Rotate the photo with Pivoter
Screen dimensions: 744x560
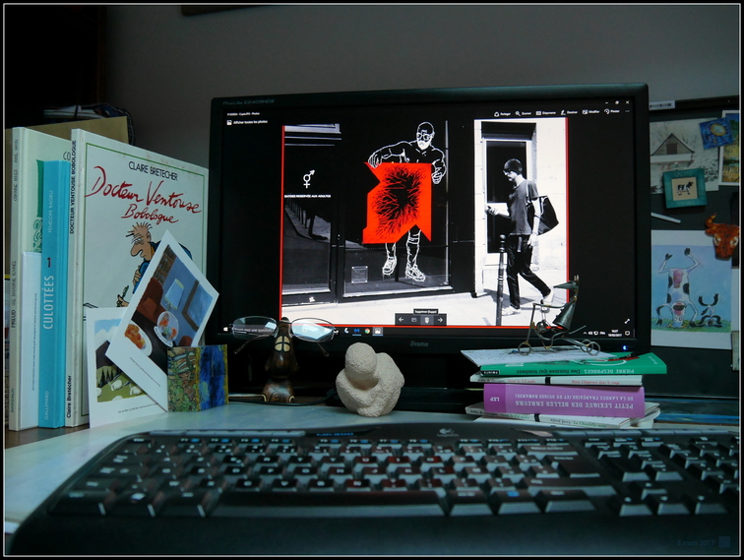point(610,111)
